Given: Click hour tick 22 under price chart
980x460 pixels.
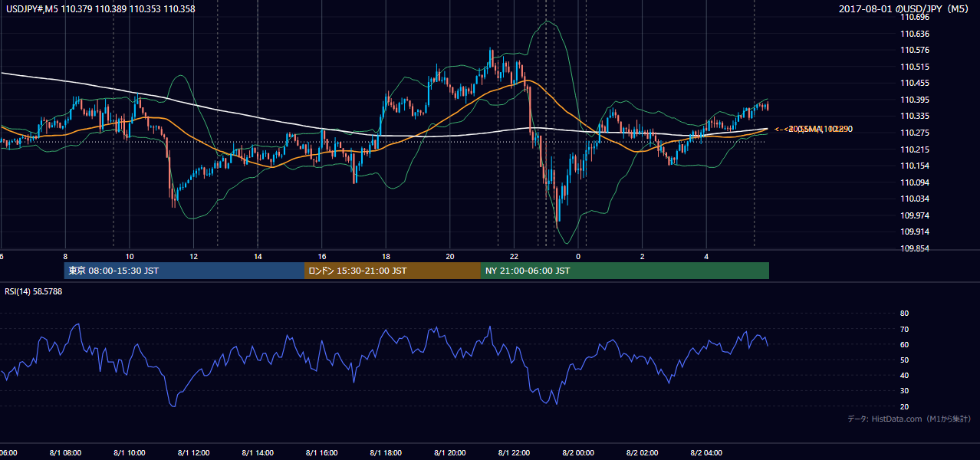Looking at the screenshot, I should (515, 257).
